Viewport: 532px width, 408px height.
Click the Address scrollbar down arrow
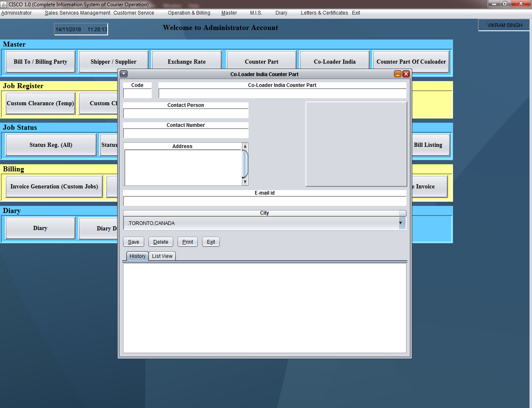point(245,182)
